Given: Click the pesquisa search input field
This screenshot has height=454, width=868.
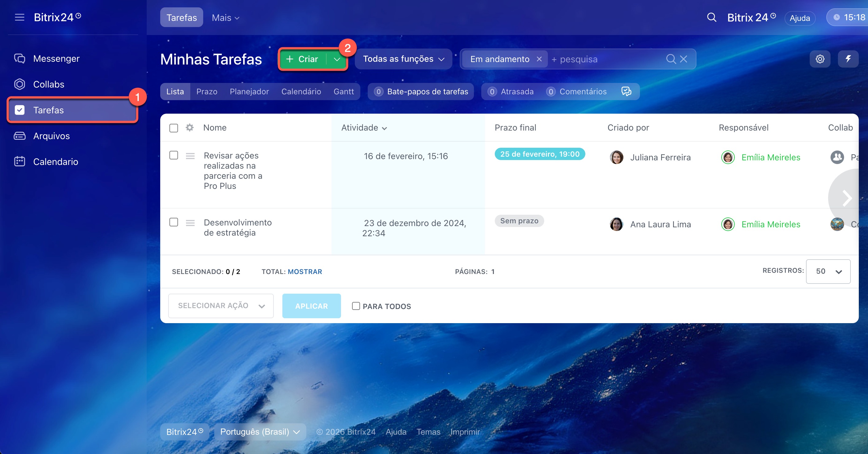Looking at the screenshot, I should tap(606, 59).
